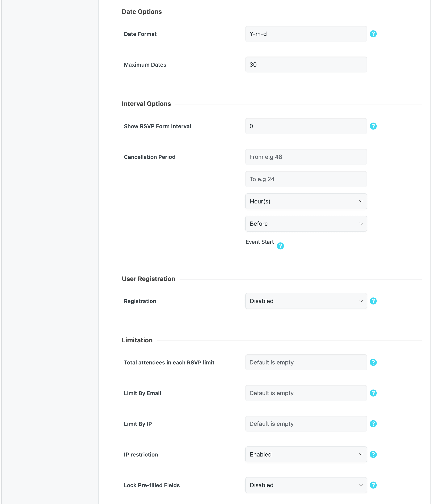The height and width of the screenshot is (504, 432).
Task: Open the Hour(s) time unit dropdown
Action: point(306,201)
